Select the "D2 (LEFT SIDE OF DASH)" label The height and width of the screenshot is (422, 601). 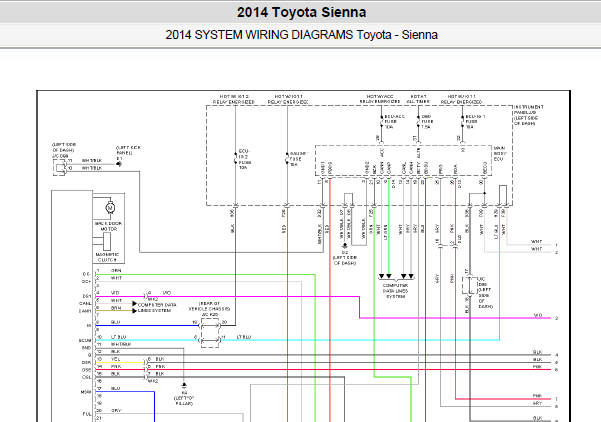(x=345, y=258)
